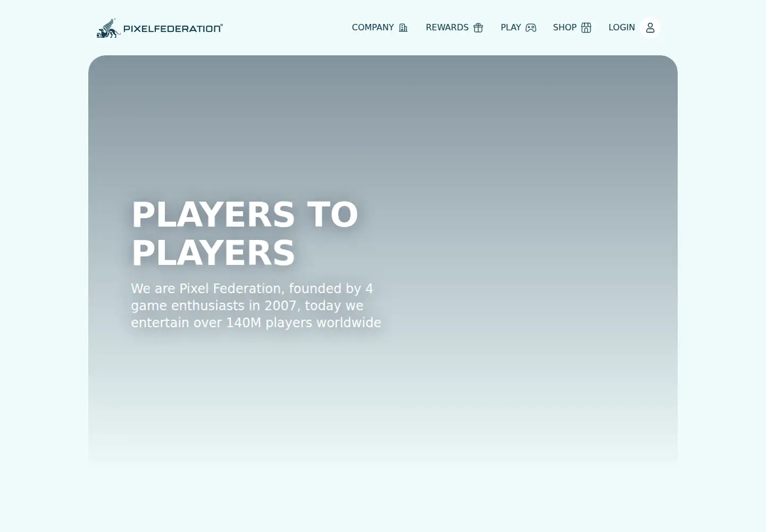Screen dimensions: 766x532
Task: Go to SHOP in the top navigation
Action: point(572,28)
